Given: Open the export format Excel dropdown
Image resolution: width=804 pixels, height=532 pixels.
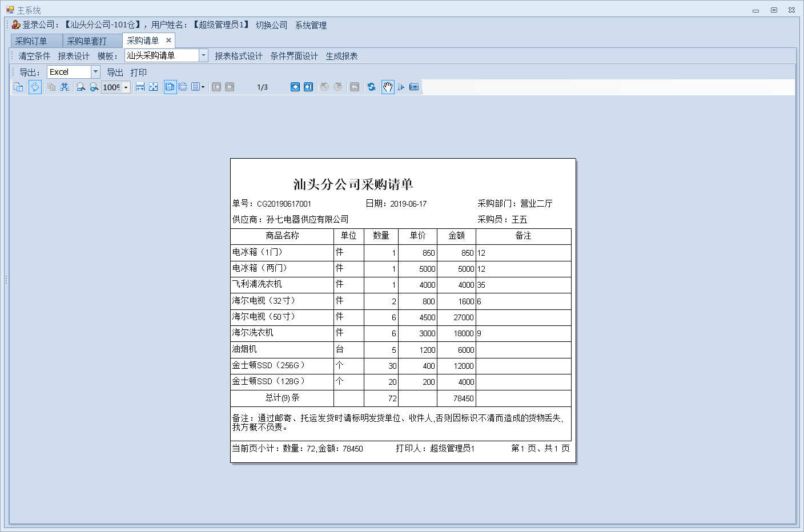Looking at the screenshot, I should 96,72.
